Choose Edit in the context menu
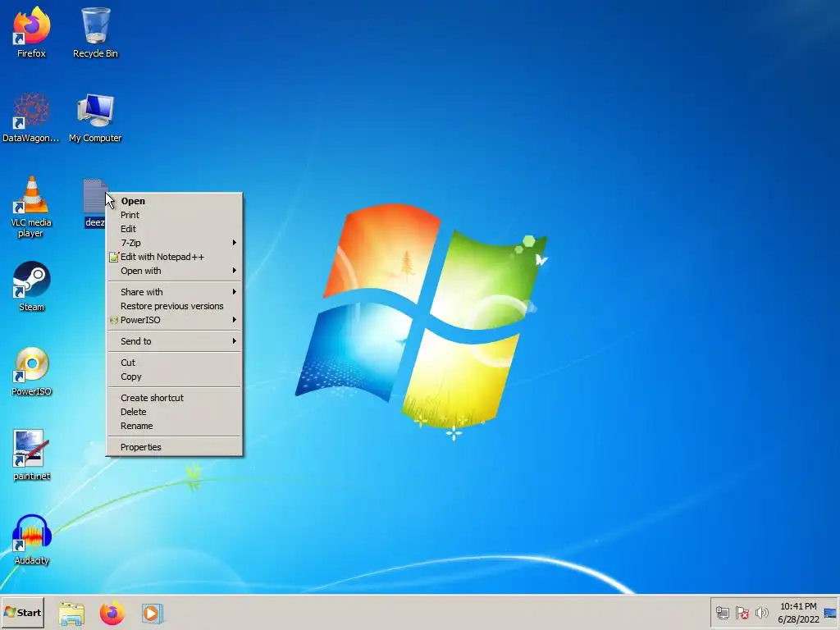Image resolution: width=840 pixels, height=630 pixels. (174, 229)
